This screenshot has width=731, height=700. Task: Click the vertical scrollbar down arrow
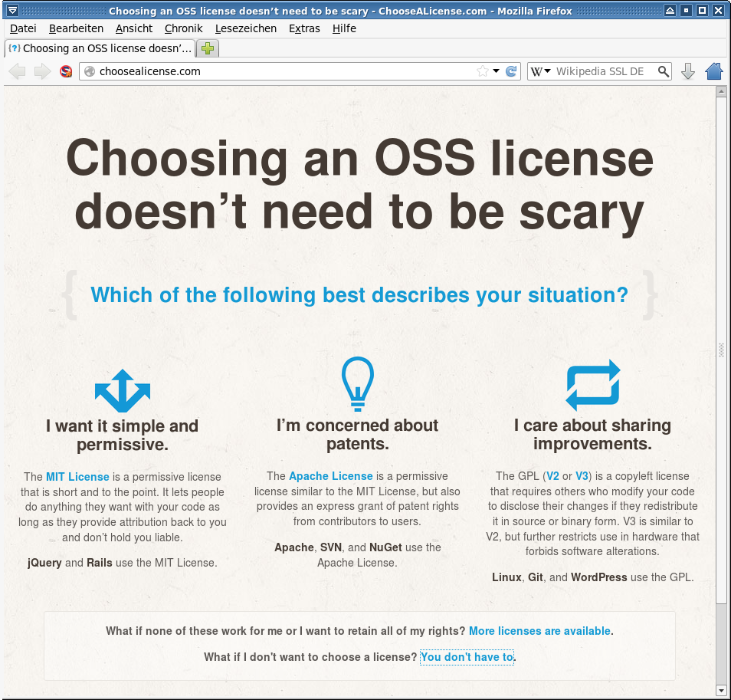[x=721, y=690]
